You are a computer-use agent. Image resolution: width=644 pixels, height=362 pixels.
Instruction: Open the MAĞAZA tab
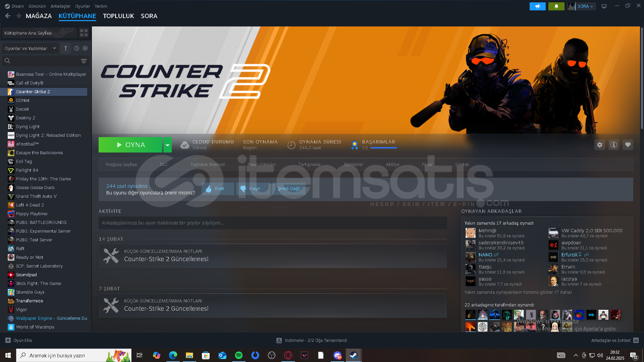coord(39,16)
